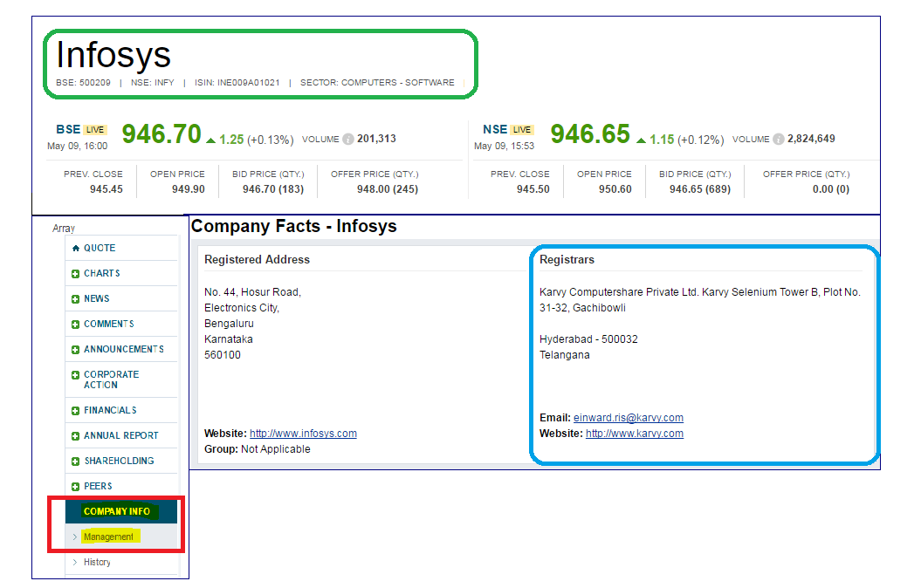This screenshot has height=588, width=921.
Task: Click the Registered Address heading
Action: pyautogui.click(x=257, y=260)
